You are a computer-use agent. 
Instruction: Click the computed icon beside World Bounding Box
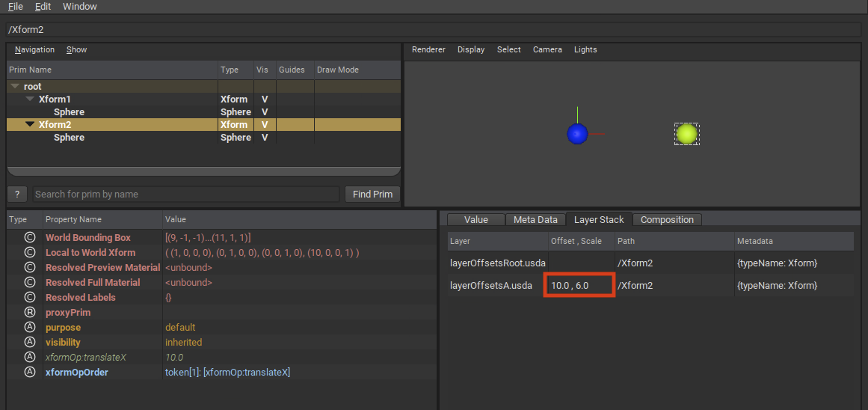[x=30, y=237]
